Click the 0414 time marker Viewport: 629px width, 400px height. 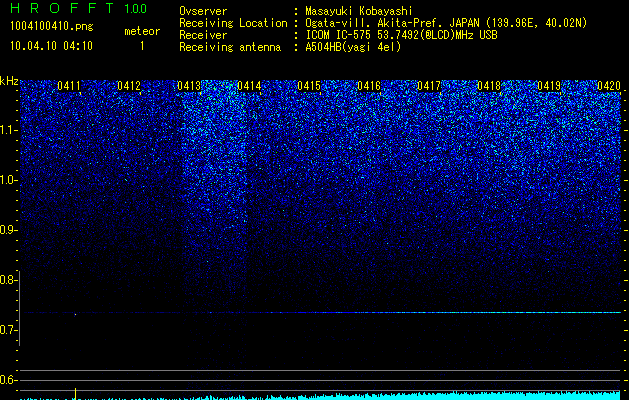249,86
